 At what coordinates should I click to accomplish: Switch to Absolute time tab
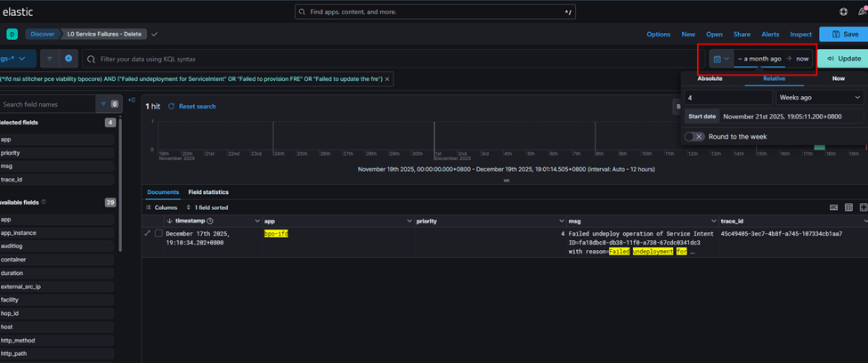click(710, 78)
